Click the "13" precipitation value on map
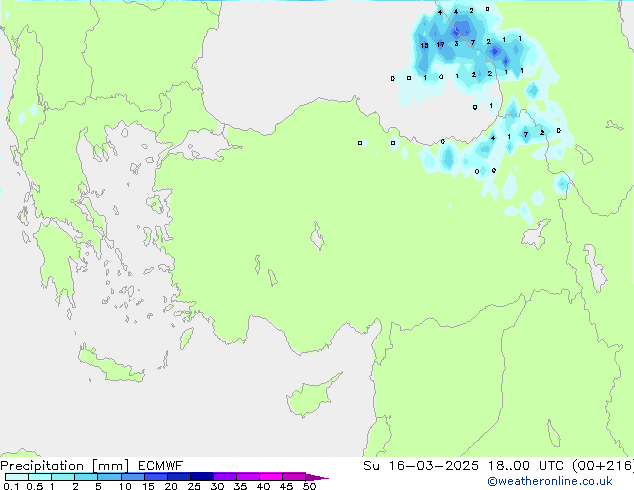The width and height of the screenshot is (634, 490). [424, 45]
